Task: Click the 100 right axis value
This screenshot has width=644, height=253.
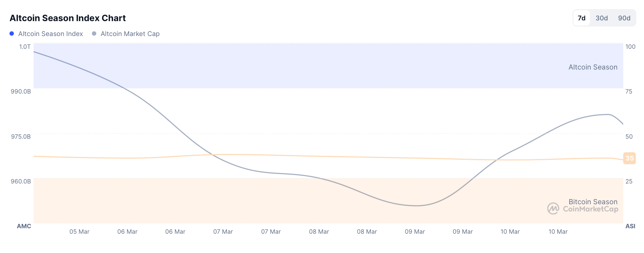Action: coord(630,47)
